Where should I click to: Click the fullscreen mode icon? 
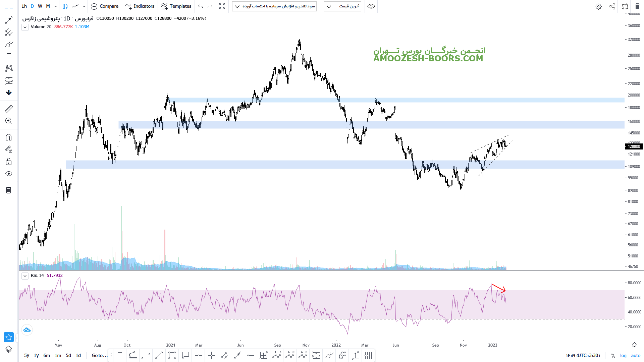tap(222, 6)
